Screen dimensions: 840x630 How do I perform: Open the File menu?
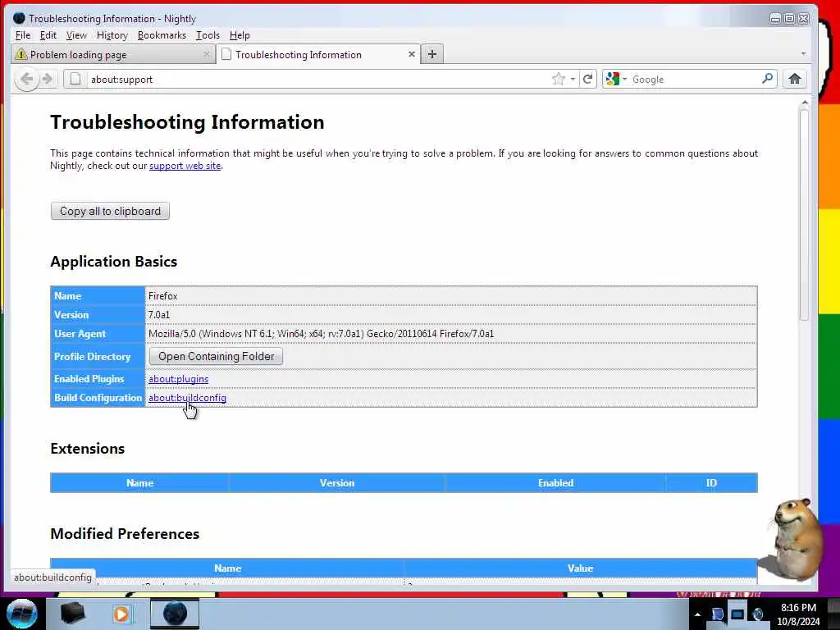[23, 35]
